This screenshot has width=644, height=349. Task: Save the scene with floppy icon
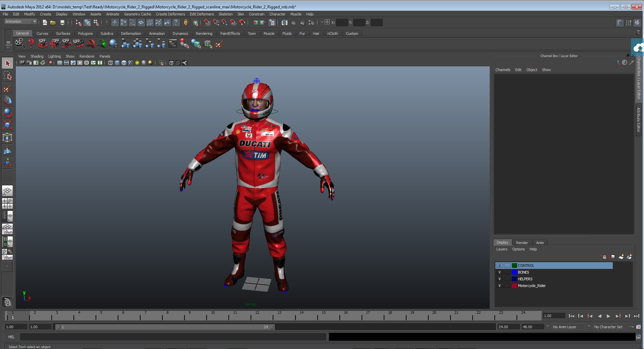coord(62,22)
